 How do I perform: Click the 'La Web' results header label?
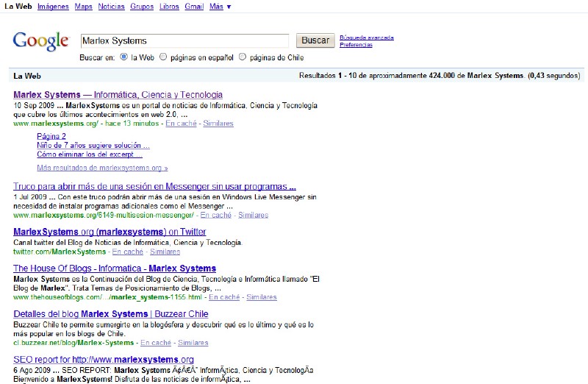[x=27, y=76]
